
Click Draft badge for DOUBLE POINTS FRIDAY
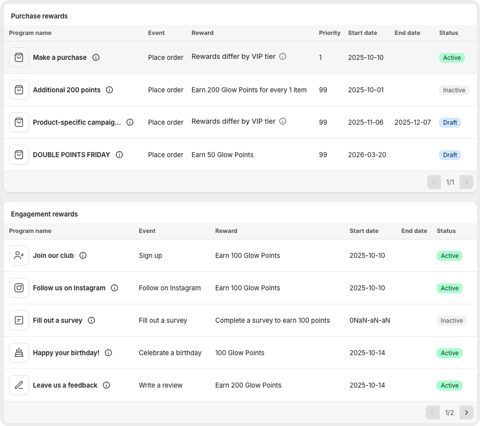point(450,155)
